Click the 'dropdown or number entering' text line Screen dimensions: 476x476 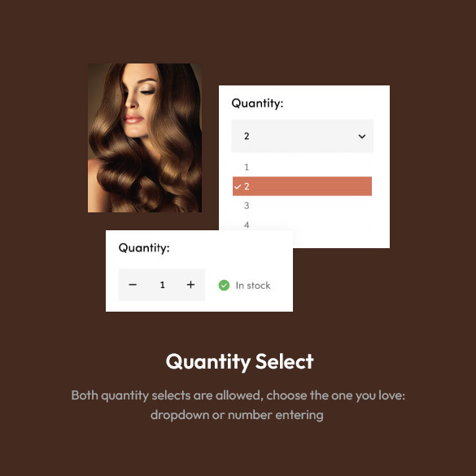point(237,415)
